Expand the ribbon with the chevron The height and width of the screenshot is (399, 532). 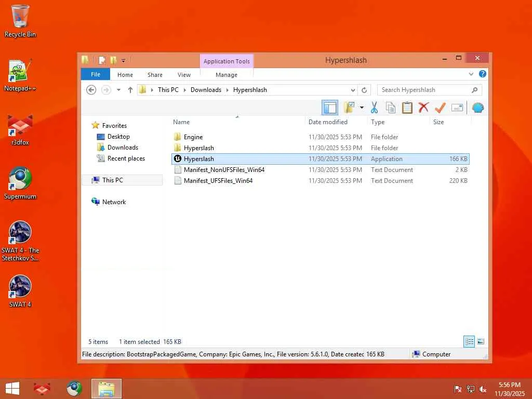tap(471, 74)
